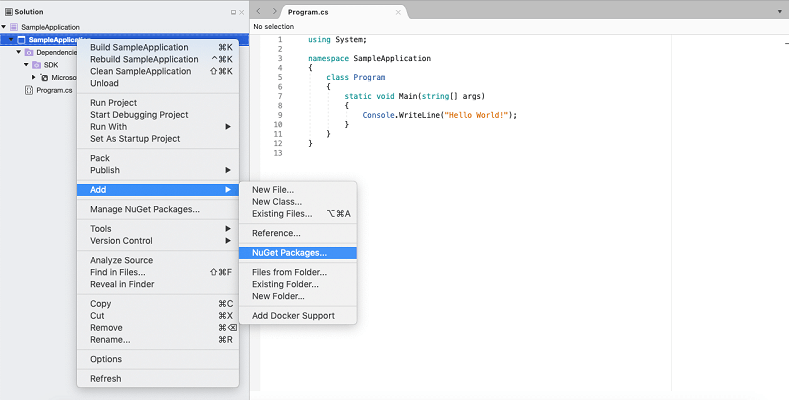Navigate back with the left arrow

259,11
